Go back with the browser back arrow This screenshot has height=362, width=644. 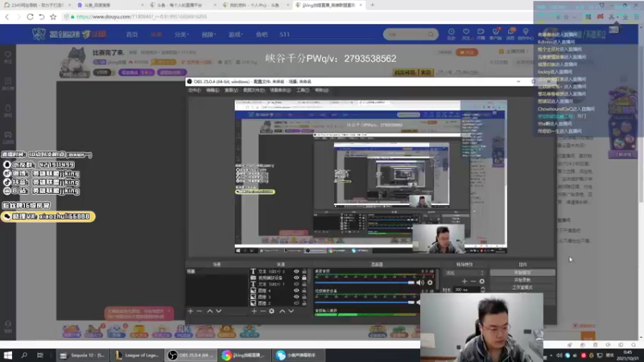click(x=7, y=17)
